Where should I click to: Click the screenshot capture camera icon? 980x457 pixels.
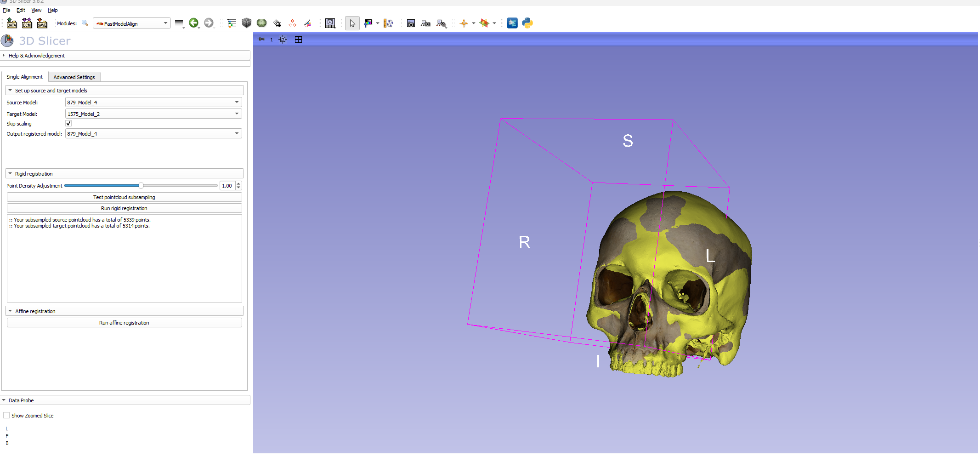click(x=411, y=23)
